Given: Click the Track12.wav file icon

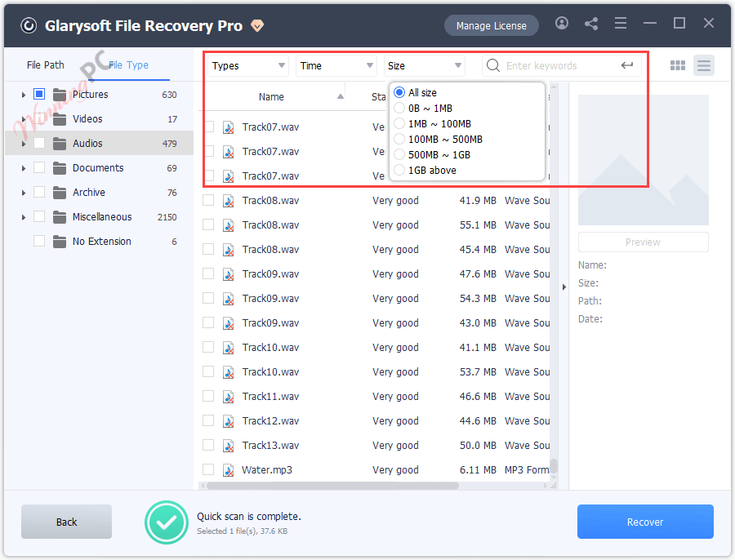Looking at the screenshot, I should (229, 421).
